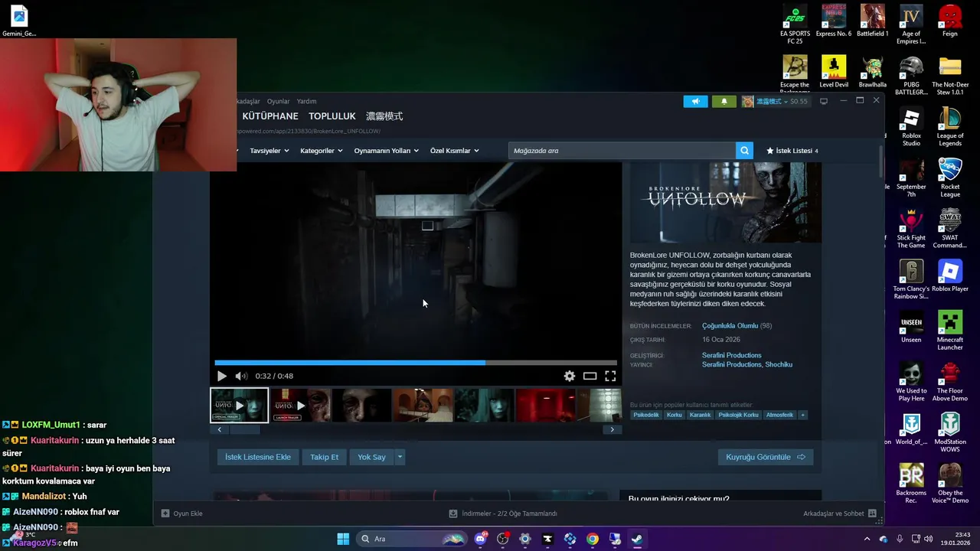Open Discord from taskbar
This screenshot has width=980, height=551.
(x=481, y=539)
